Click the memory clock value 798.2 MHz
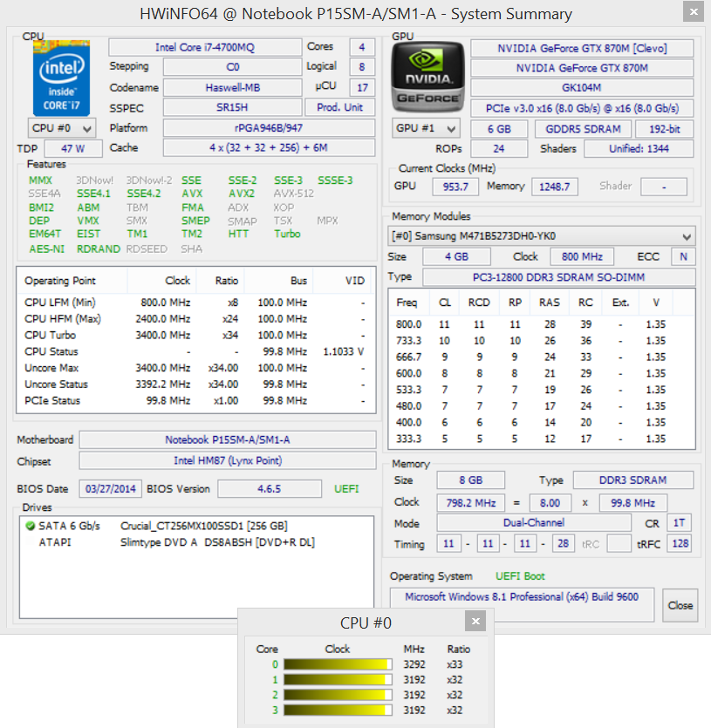This screenshot has height=728, width=711. (x=471, y=503)
